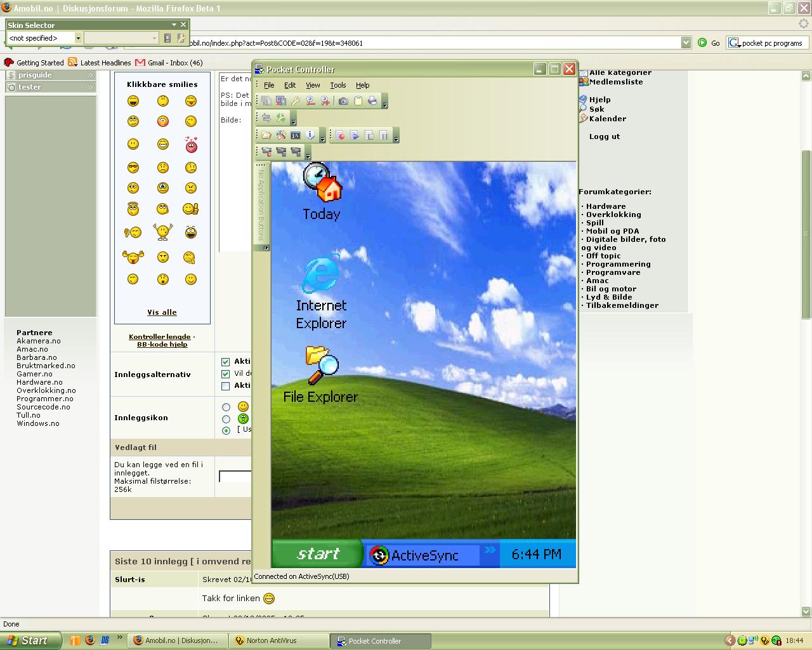Click the blue information icon in toolbar

point(310,135)
